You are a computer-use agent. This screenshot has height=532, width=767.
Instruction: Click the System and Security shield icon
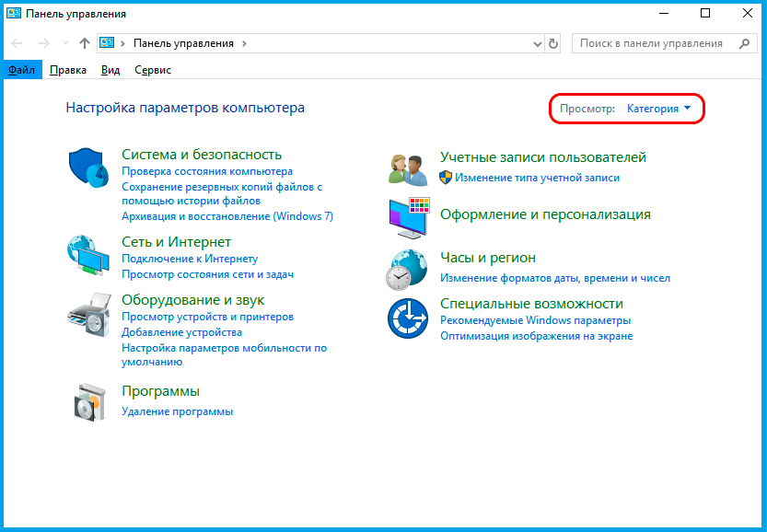tap(88, 167)
